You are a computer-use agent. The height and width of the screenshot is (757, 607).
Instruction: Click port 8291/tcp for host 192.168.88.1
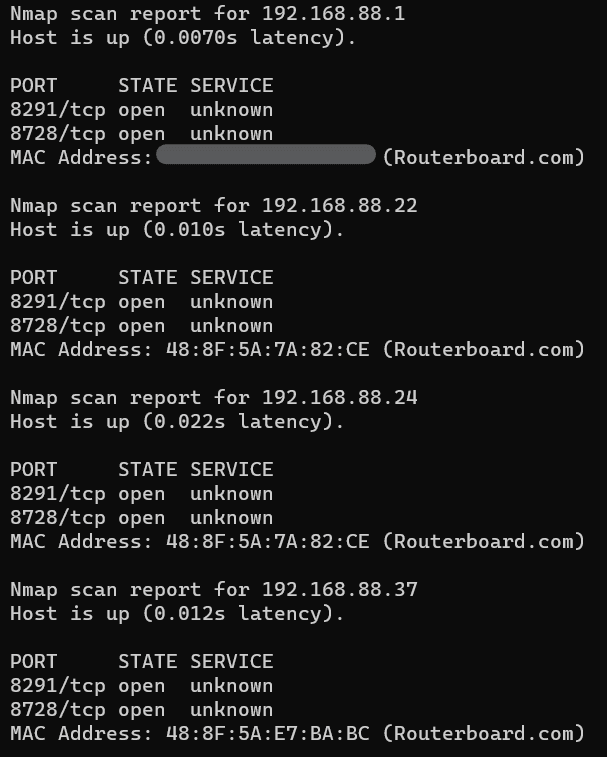pos(58,110)
